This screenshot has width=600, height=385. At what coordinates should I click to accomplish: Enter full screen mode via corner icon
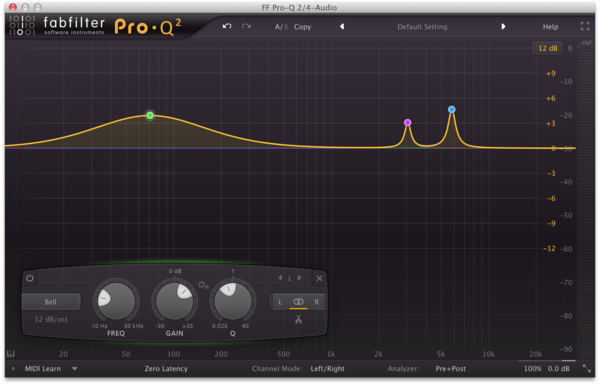(x=585, y=26)
